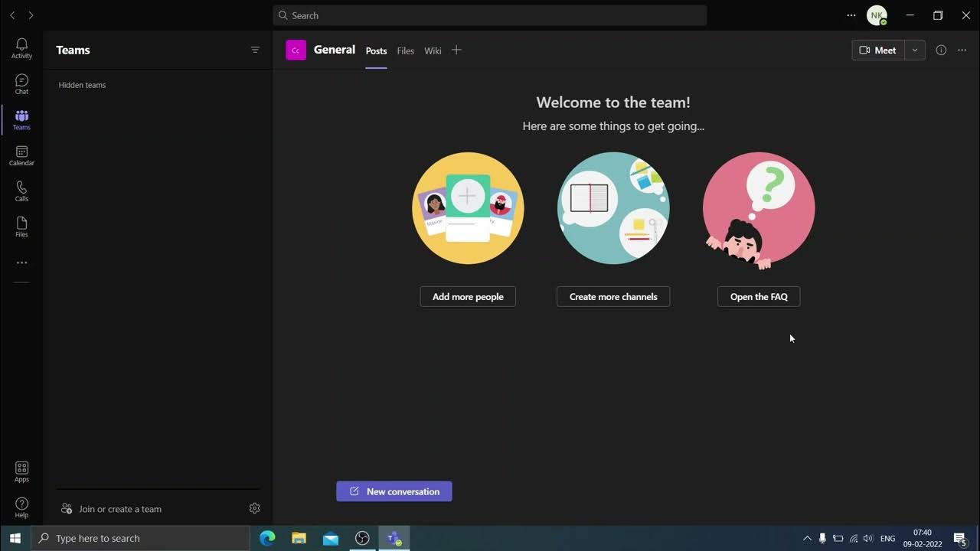Open the Windows Start menu
The width and height of the screenshot is (980, 551).
coord(15,538)
